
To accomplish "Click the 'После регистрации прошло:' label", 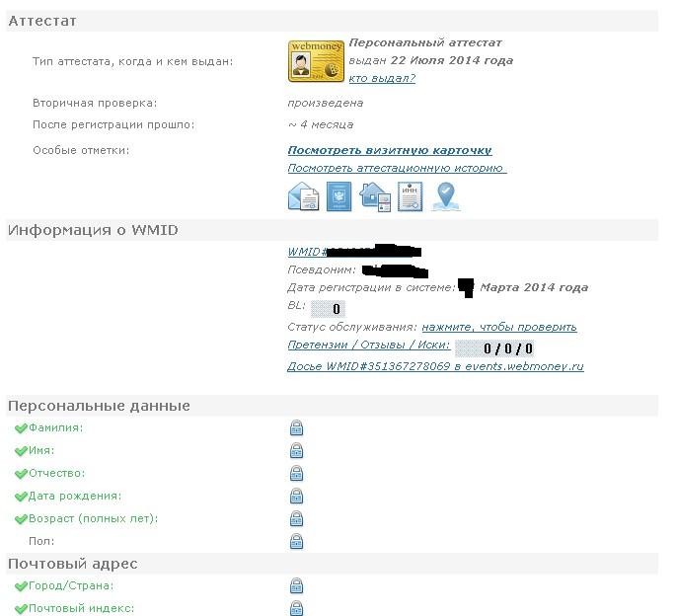I will 113,124.
